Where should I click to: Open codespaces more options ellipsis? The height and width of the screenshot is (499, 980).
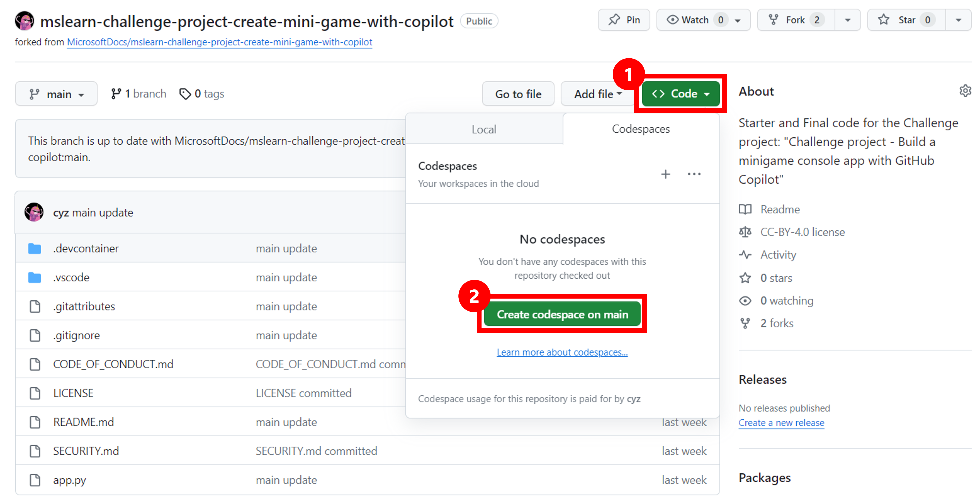694,174
